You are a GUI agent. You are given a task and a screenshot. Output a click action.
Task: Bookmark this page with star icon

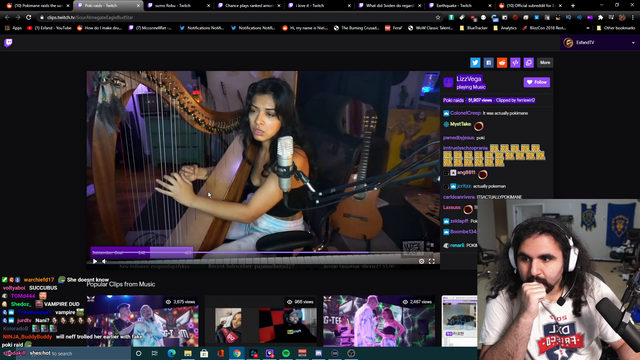coord(438,18)
